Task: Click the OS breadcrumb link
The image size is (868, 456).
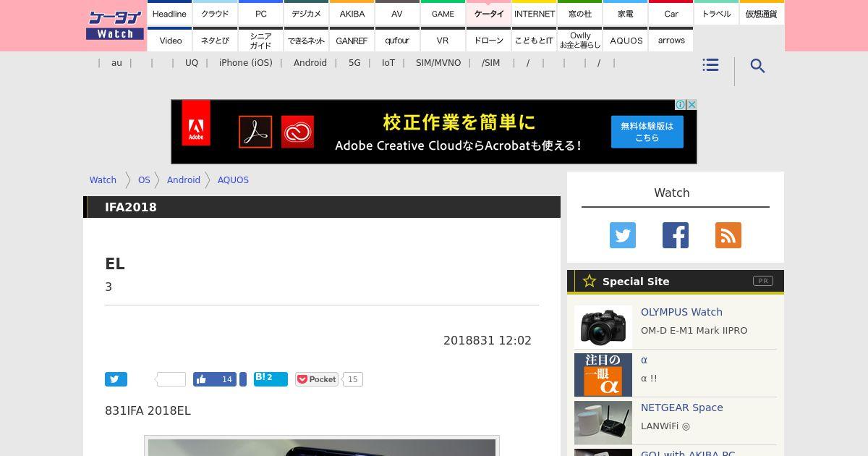Action: [144, 180]
